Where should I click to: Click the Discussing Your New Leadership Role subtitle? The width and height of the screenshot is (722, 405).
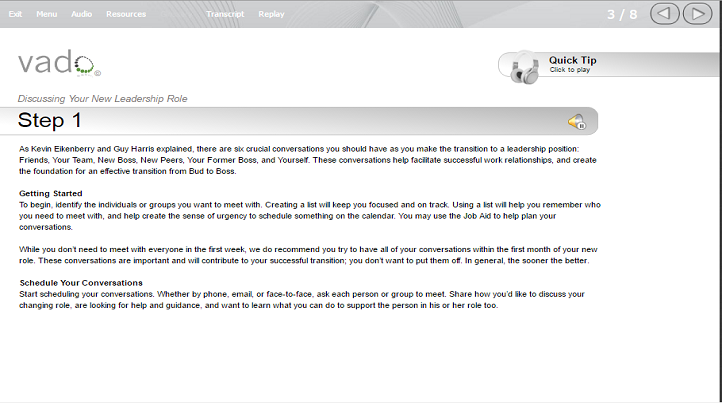pos(102,98)
